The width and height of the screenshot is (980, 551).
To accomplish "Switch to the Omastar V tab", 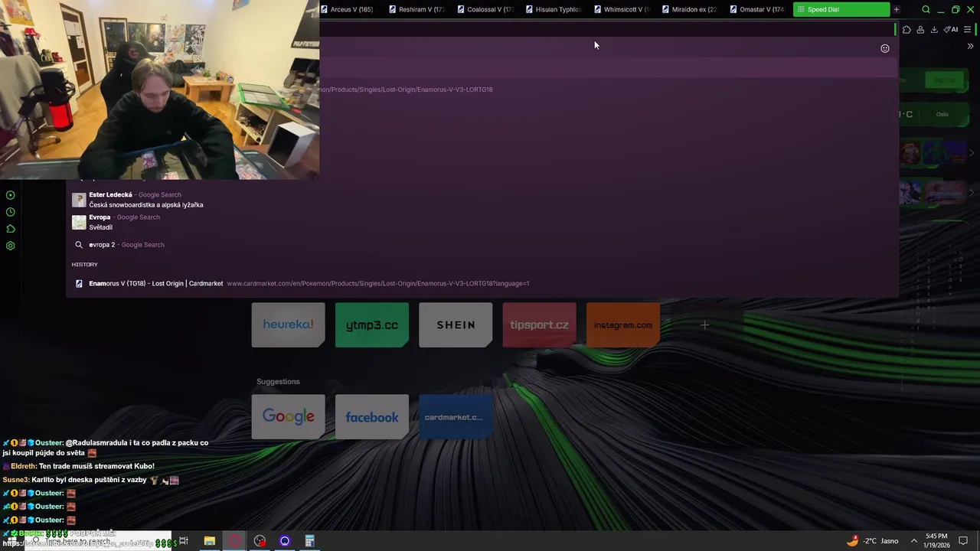I will pyautogui.click(x=758, y=9).
